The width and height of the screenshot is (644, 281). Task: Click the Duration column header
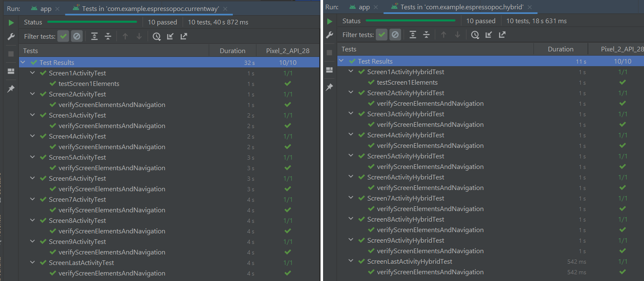[232, 50]
